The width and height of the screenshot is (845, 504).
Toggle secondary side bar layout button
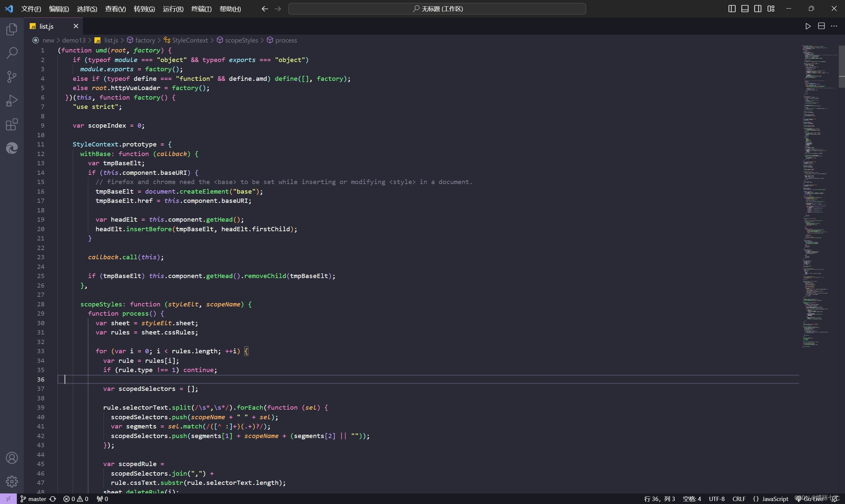pyautogui.click(x=757, y=9)
